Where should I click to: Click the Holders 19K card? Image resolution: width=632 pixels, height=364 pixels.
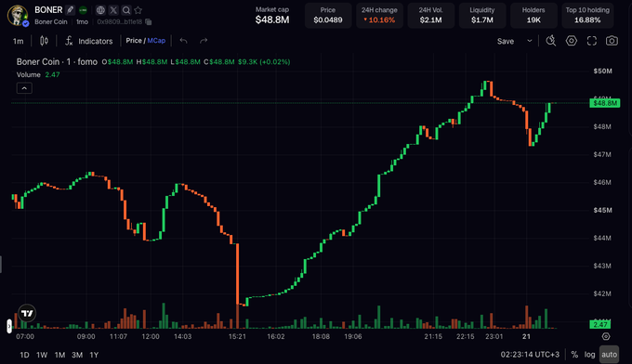point(533,15)
